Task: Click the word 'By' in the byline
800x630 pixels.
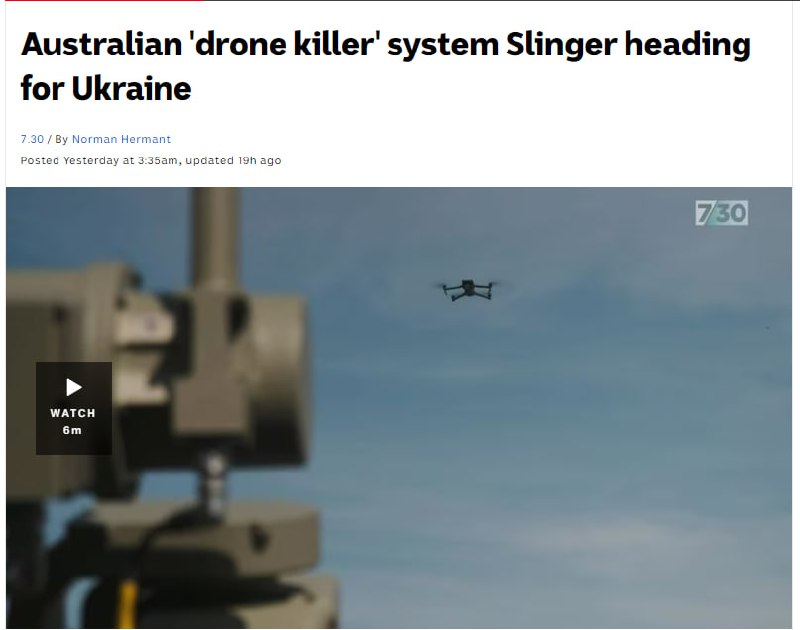Action: tap(61, 139)
